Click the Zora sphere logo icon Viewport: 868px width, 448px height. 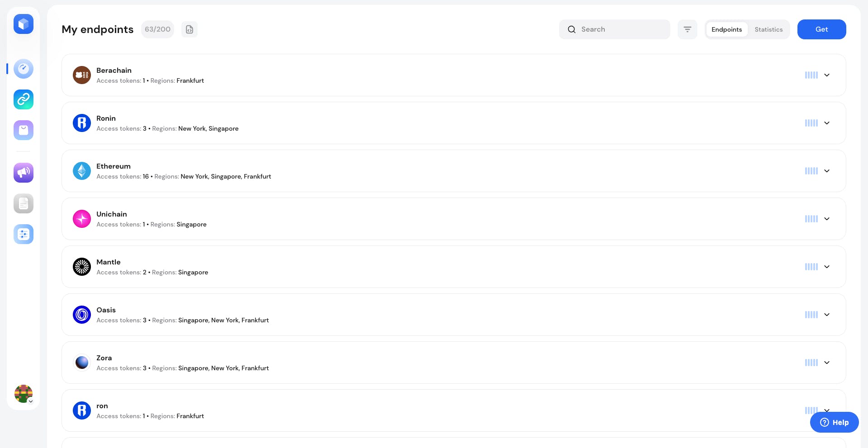click(x=82, y=363)
